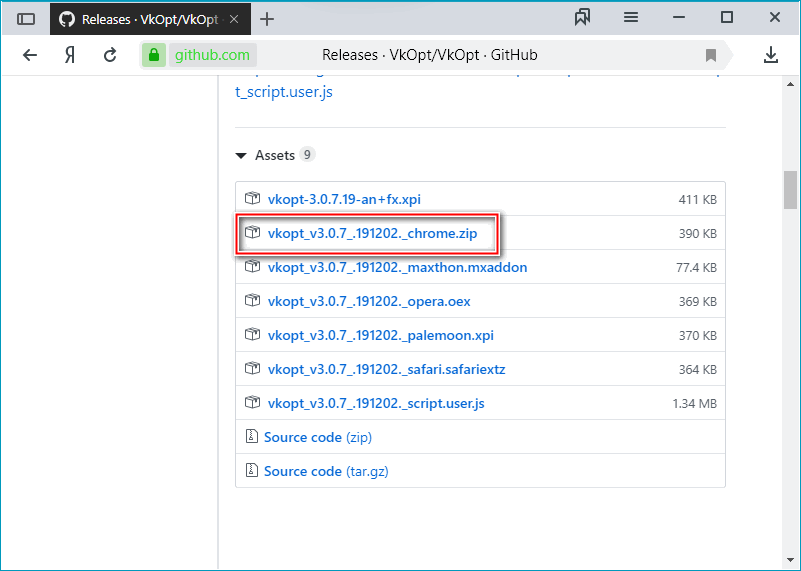Image resolution: width=801 pixels, height=571 pixels.
Task: Open the browser hamburger menu
Action: [631, 18]
